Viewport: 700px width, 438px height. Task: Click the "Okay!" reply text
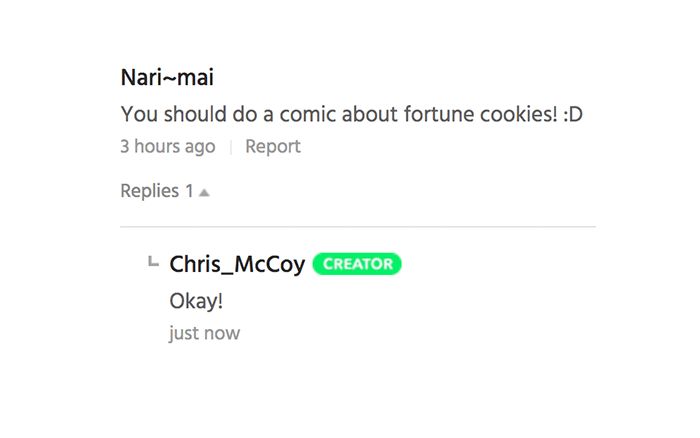[x=195, y=301]
